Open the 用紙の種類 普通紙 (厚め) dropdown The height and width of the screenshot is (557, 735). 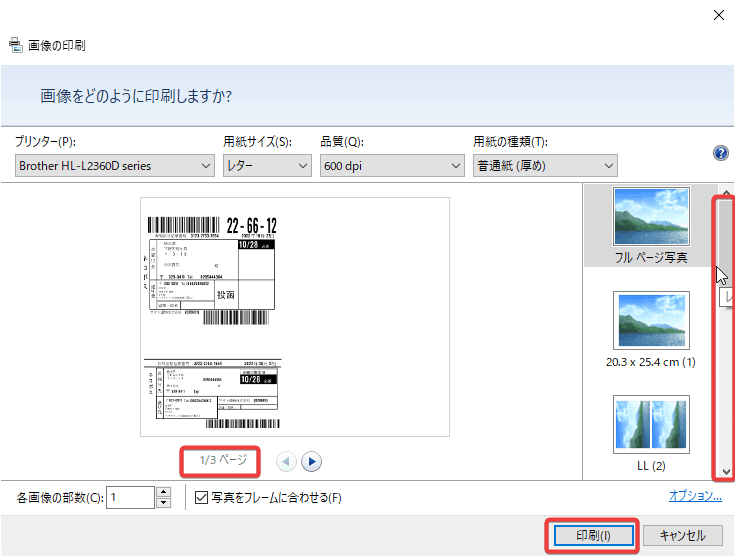point(545,166)
